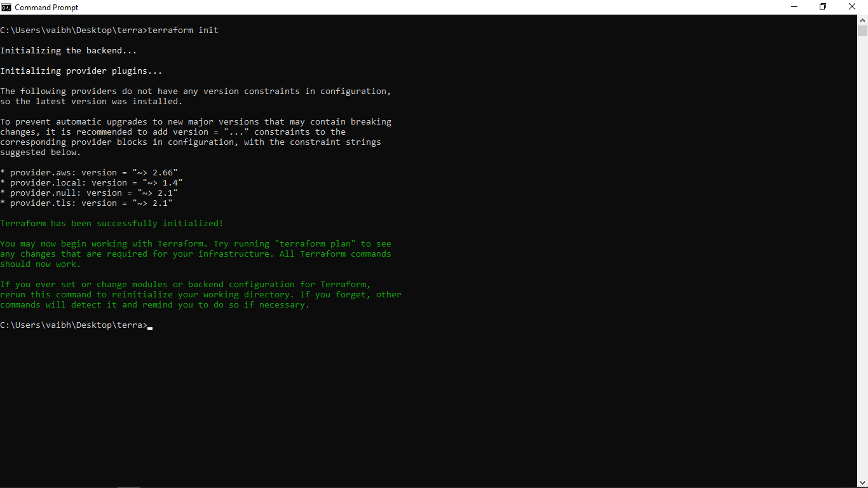Click the minimize button
The width and height of the screenshot is (868, 488).
point(794,6)
